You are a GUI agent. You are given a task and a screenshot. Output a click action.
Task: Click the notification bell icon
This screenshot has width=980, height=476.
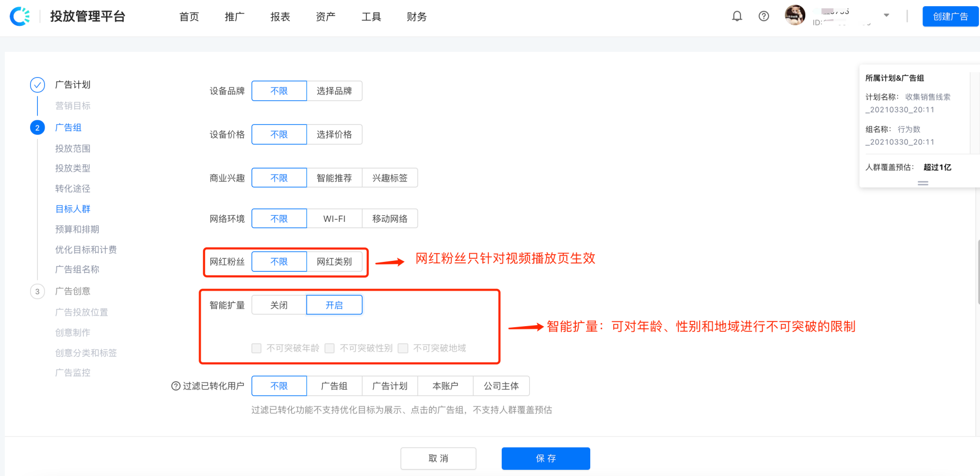(737, 16)
